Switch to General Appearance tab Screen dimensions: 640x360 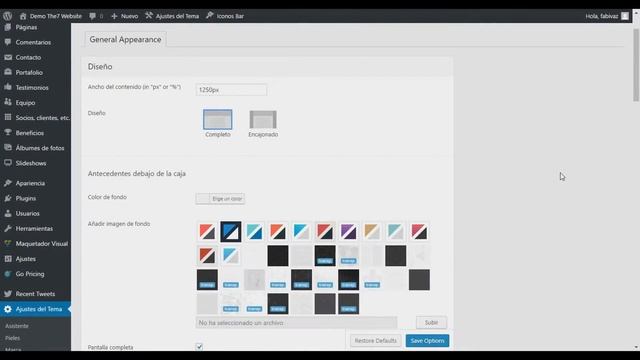[125, 40]
